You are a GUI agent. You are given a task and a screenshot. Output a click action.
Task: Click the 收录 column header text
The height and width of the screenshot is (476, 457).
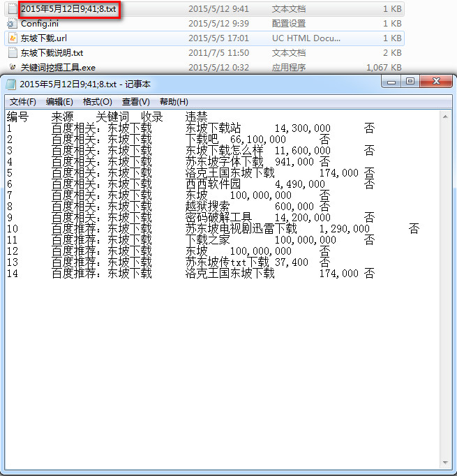[x=151, y=117]
